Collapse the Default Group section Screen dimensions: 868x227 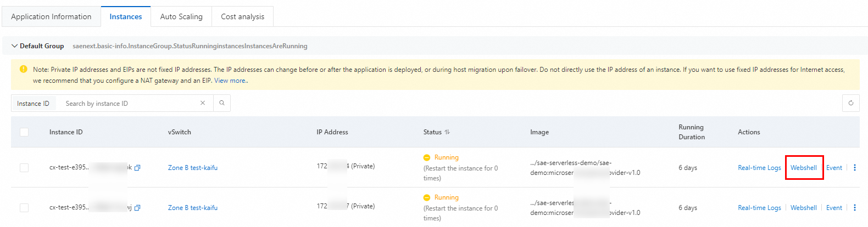click(x=15, y=46)
